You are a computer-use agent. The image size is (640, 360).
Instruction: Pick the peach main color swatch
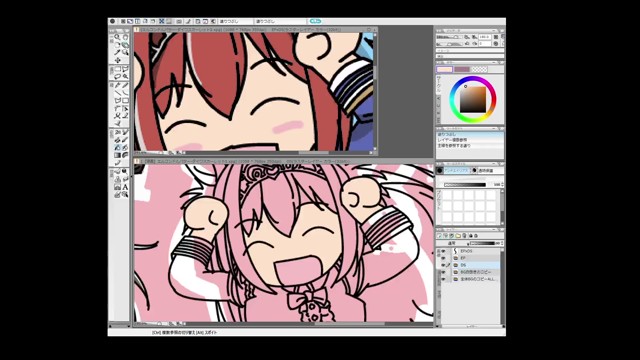click(444, 69)
